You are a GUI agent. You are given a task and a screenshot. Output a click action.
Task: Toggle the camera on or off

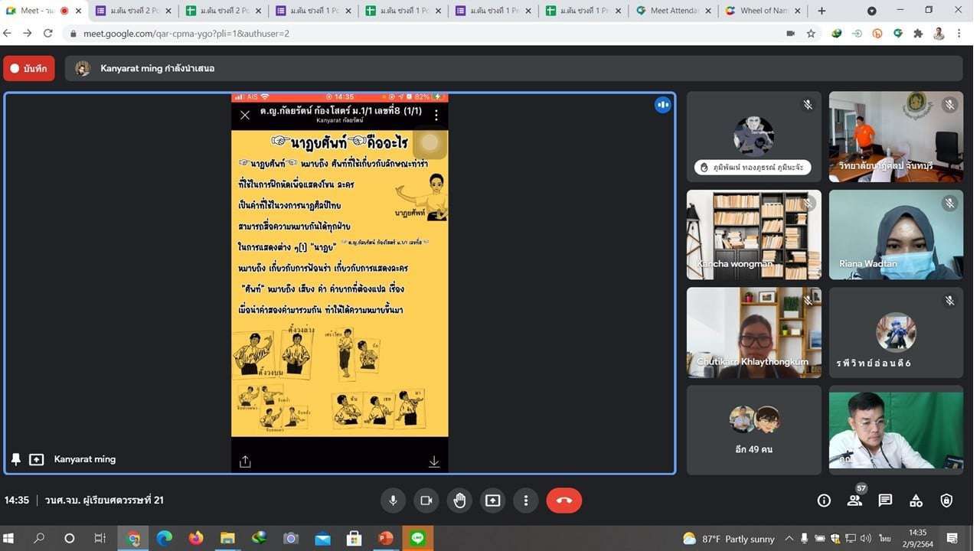pyautogui.click(x=426, y=500)
